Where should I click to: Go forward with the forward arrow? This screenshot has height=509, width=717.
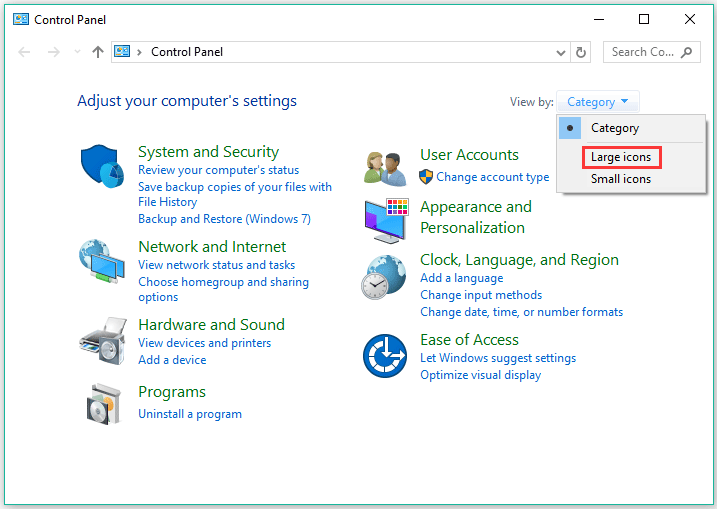click(x=54, y=52)
